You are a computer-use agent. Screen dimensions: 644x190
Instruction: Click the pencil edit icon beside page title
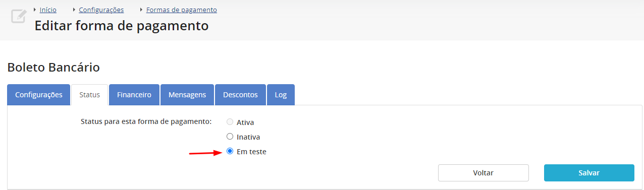pos(18,16)
